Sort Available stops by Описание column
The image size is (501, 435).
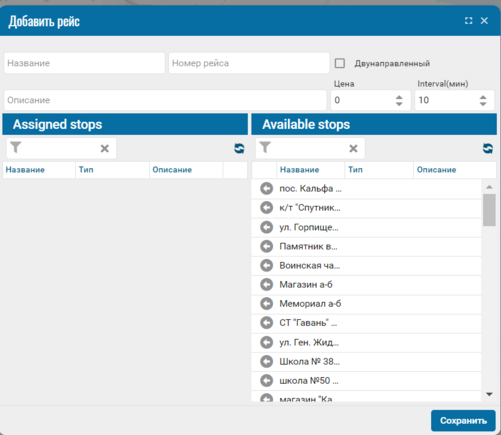[436, 170]
